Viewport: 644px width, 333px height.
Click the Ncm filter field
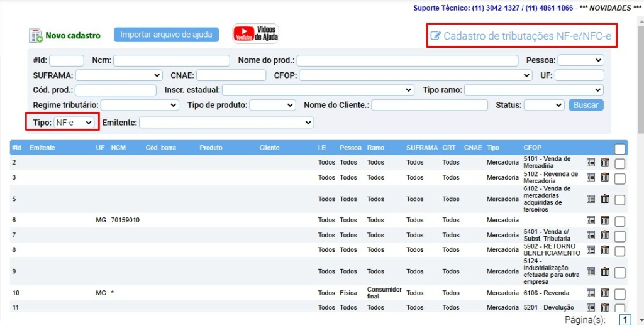(x=172, y=60)
